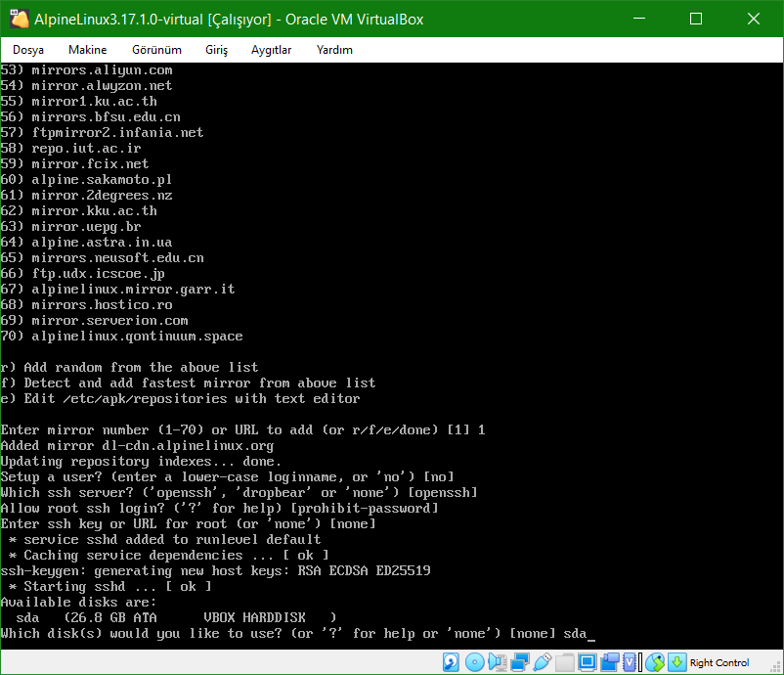Close the VirtualBox VM window
784x675 pixels.
(754, 19)
